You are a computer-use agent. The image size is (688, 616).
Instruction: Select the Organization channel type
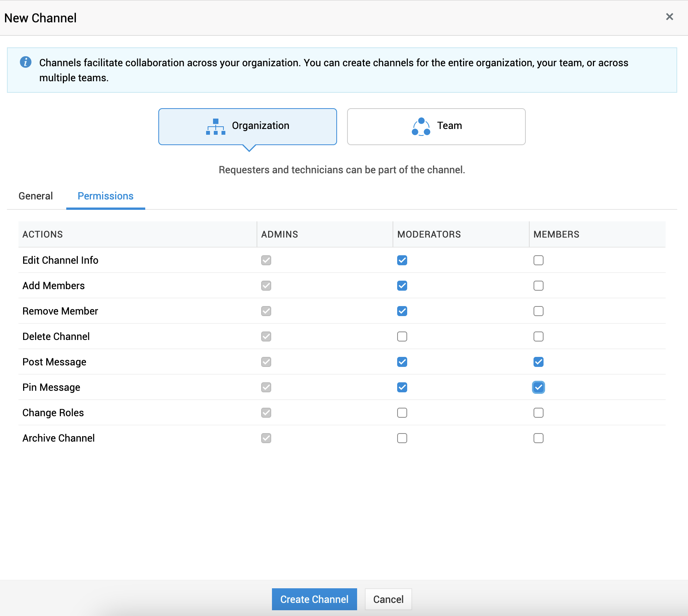[x=248, y=127]
